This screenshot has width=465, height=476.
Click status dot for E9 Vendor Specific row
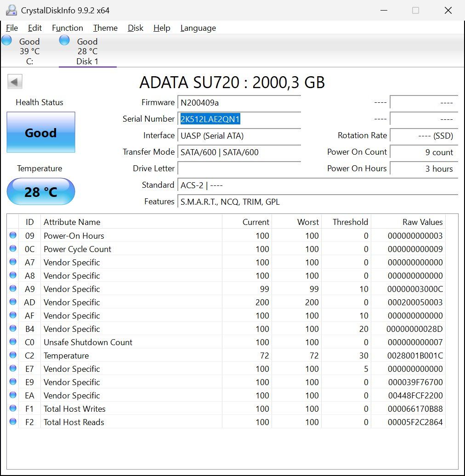13,381
